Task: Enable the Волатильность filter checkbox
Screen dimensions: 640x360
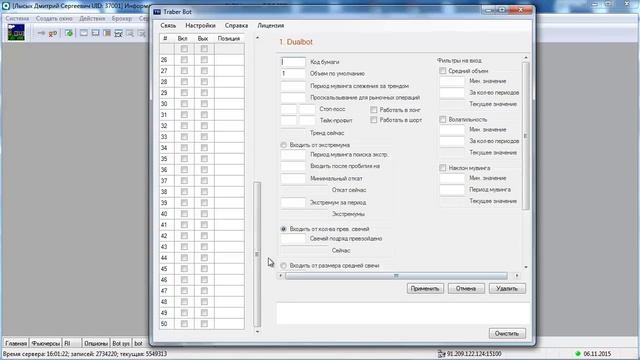Action: pyautogui.click(x=443, y=120)
